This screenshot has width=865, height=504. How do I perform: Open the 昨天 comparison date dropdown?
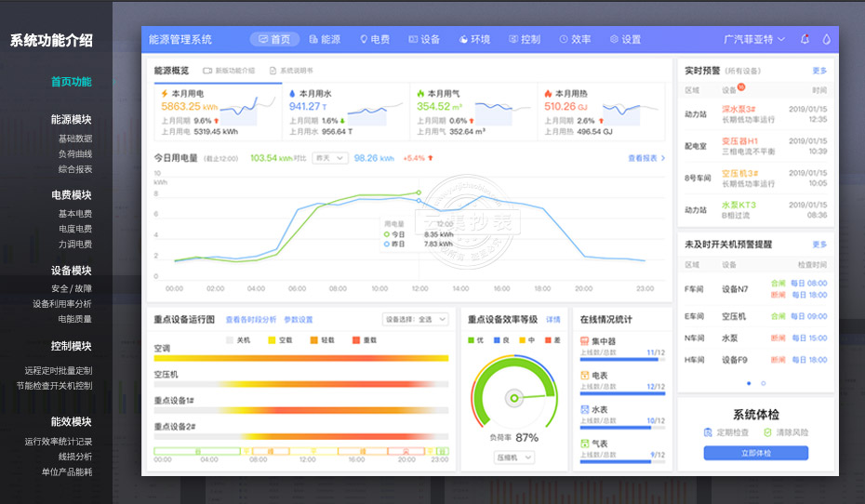click(328, 158)
